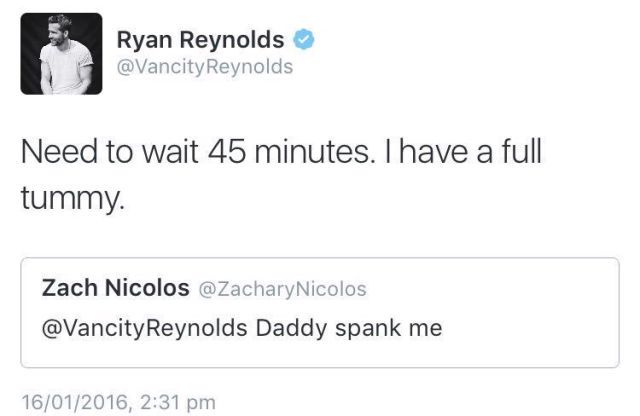Open the Zach Nicolos author name
The image size is (640, 416).
point(116,288)
